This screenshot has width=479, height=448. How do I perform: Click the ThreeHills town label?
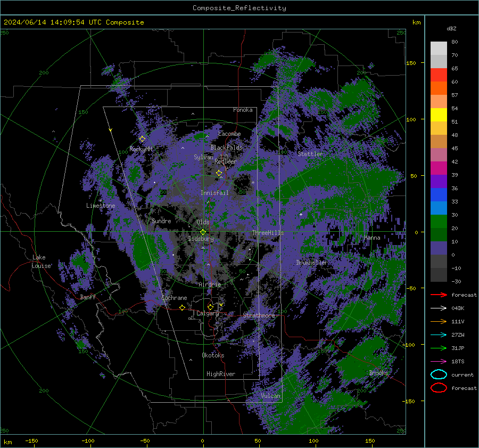pos(268,233)
